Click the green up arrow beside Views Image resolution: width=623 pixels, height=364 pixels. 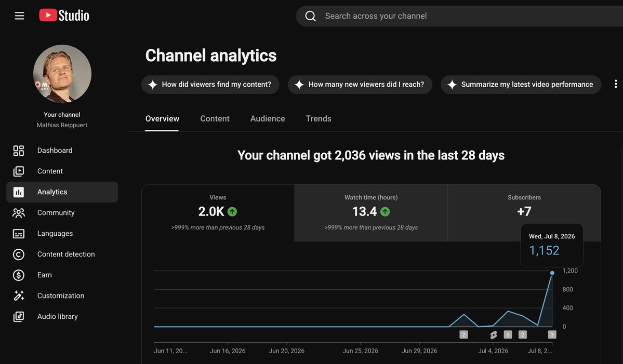pos(232,212)
